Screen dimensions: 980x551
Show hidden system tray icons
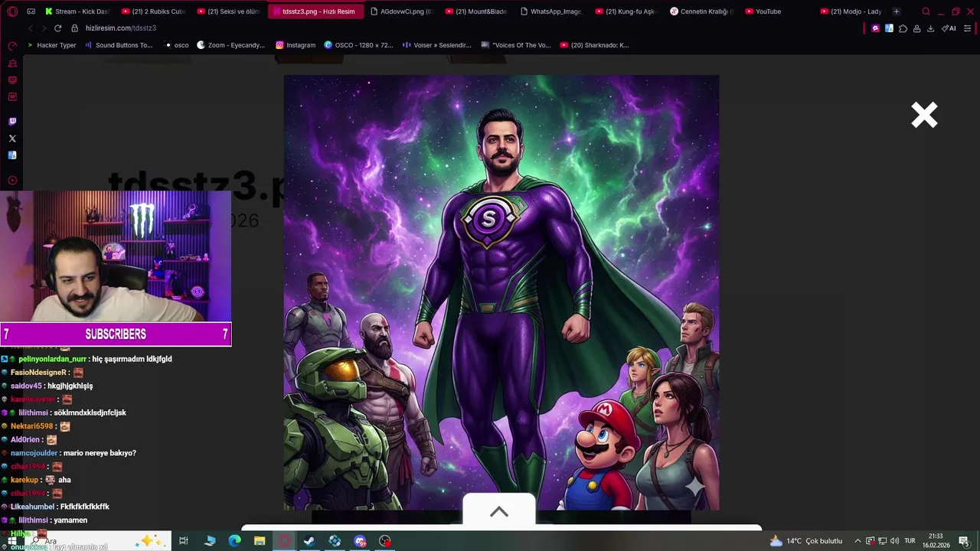tap(857, 541)
